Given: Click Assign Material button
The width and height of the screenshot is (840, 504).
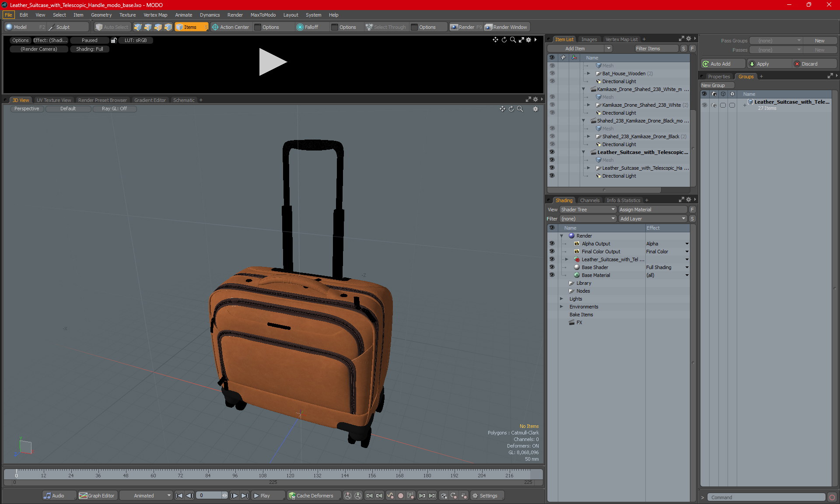Looking at the screenshot, I should (652, 210).
